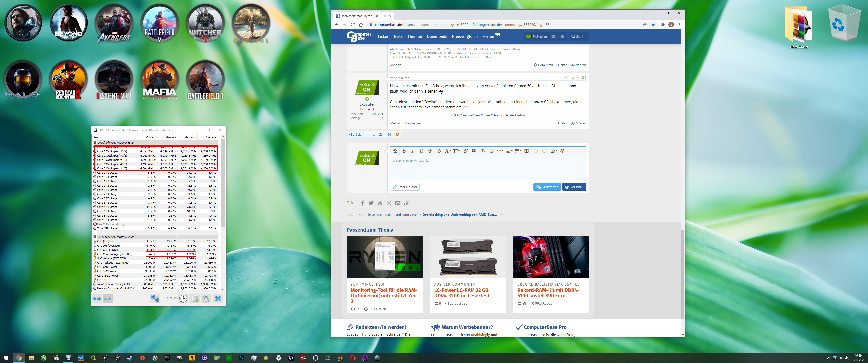This screenshot has width=868, height=363.
Task: Toggle strikethrough formatting in editor
Action: (x=430, y=151)
